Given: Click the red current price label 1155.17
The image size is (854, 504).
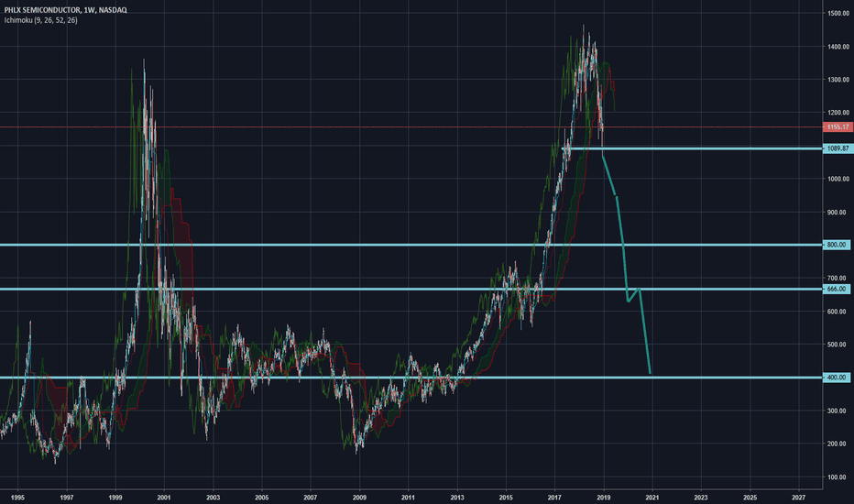Looking at the screenshot, I should tap(838, 127).
